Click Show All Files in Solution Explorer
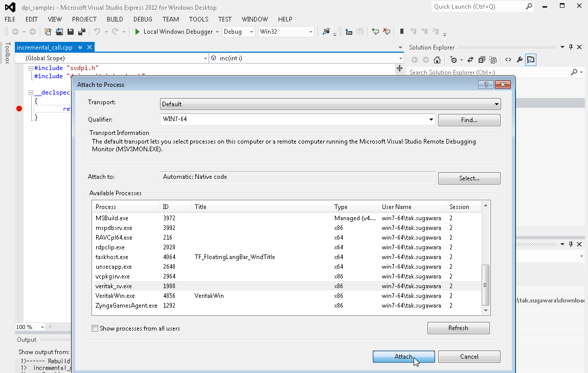Image resolution: width=588 pixels, height=373 pixels. pyautogui.click(x=493, y=60)
